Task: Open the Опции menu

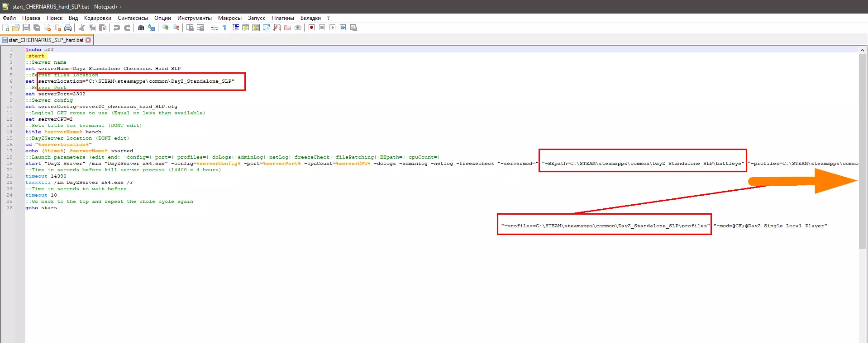Action: [162, 18]
